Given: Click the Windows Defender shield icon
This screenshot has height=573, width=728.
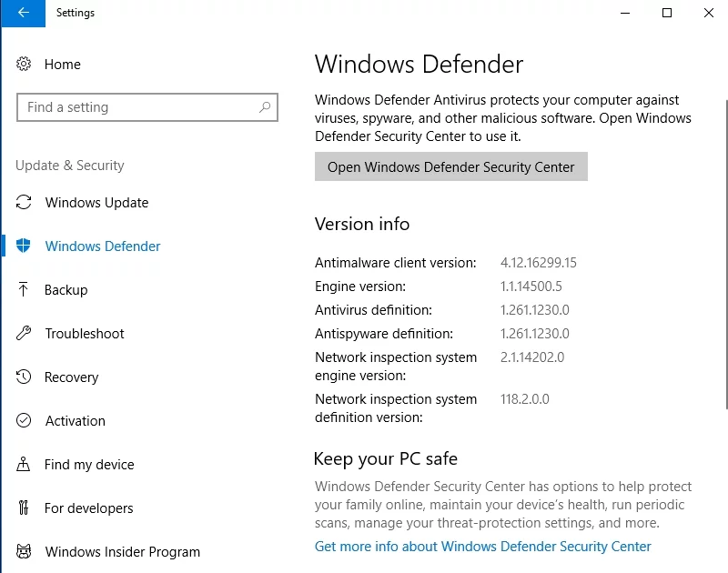Looking at the screenshot, I should point(25,246).
